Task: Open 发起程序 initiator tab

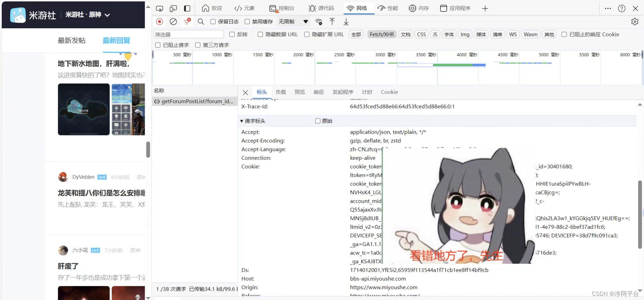Action: 343,92
